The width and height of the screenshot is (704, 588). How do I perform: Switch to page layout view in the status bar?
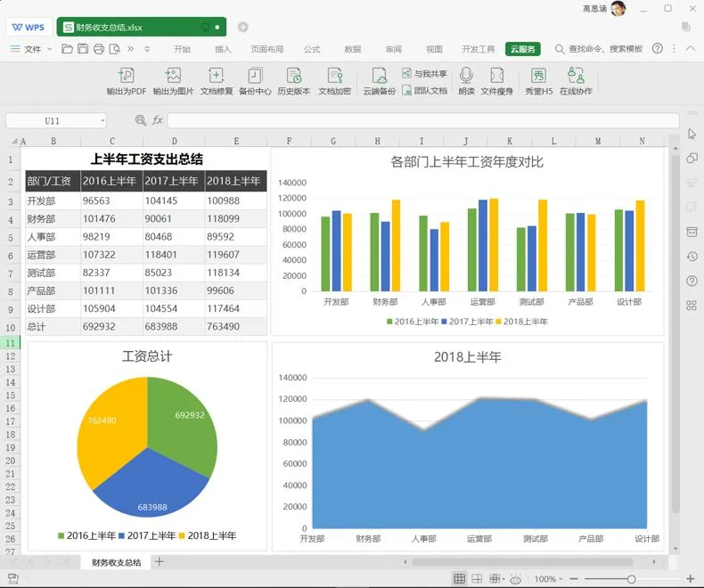(x=477, y=578)
